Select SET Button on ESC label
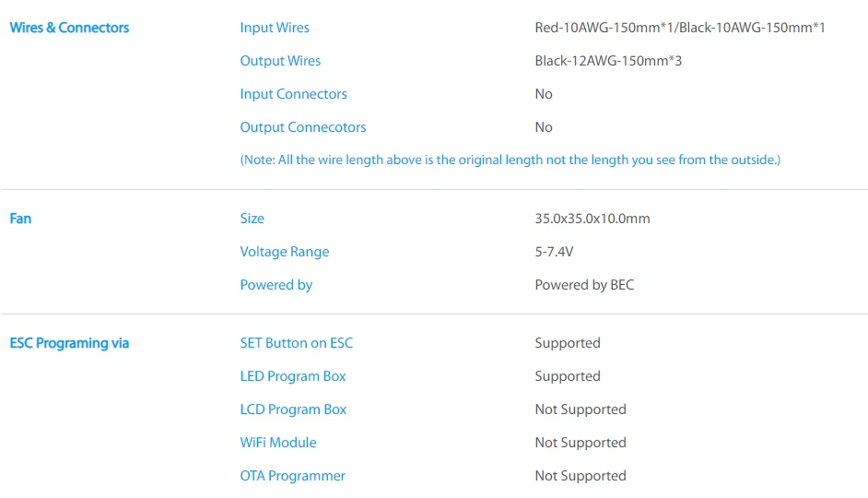This screenshot has height=498, width=868. [x=296, y=343]
